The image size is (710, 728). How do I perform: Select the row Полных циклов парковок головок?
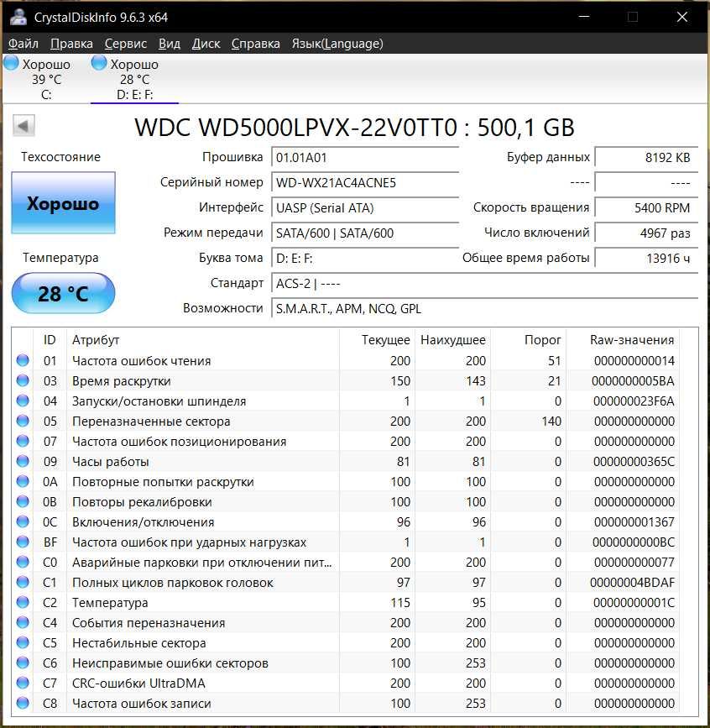(346, 582)
